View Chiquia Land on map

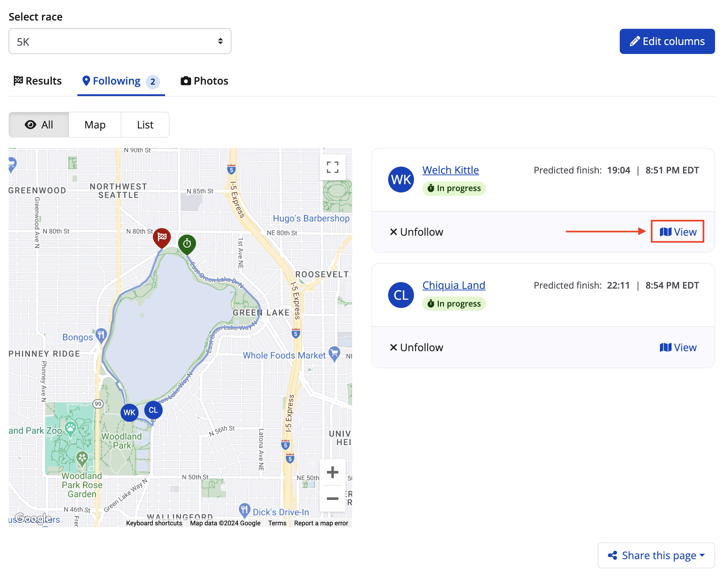point(678,347)
